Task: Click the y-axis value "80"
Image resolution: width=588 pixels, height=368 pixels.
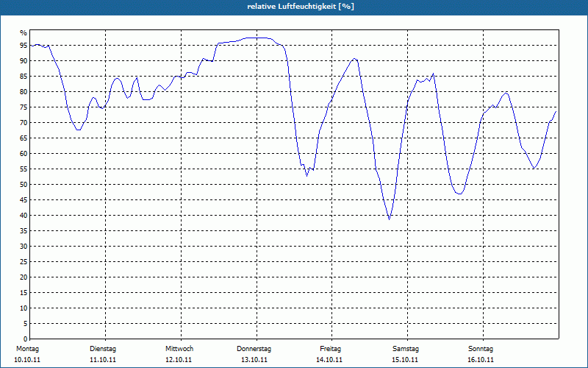Action: point(24,91)
